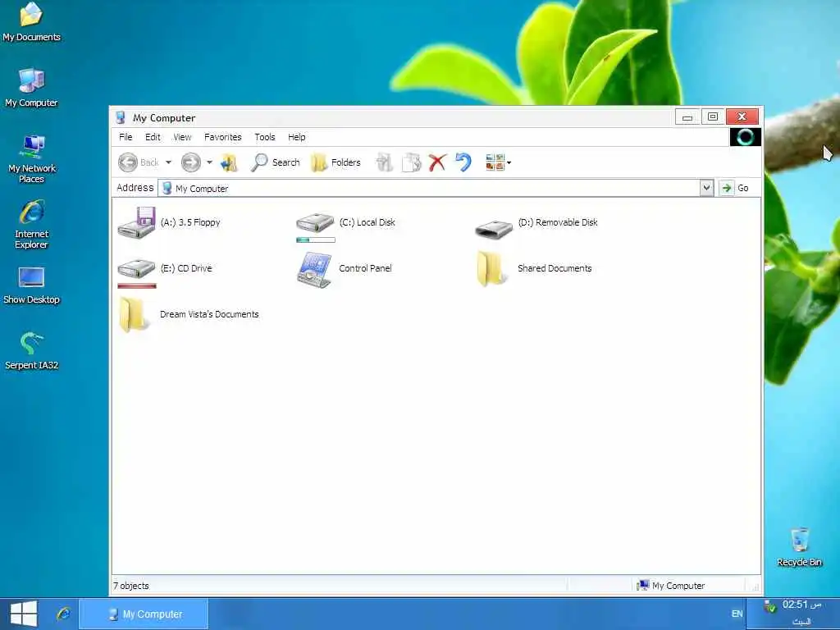
Task: Open the Address bar dropdown list
Action: click(x=706, y=188)
